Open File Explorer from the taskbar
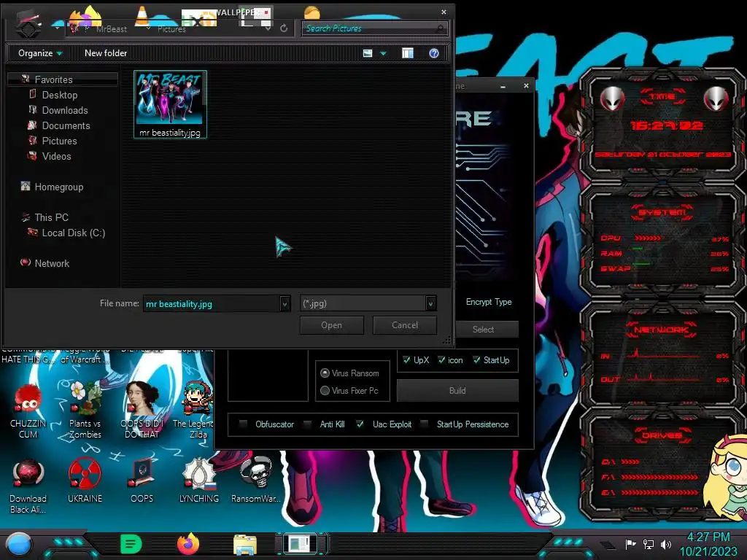The height and width of the screenshot is (560, 747). 245,544
